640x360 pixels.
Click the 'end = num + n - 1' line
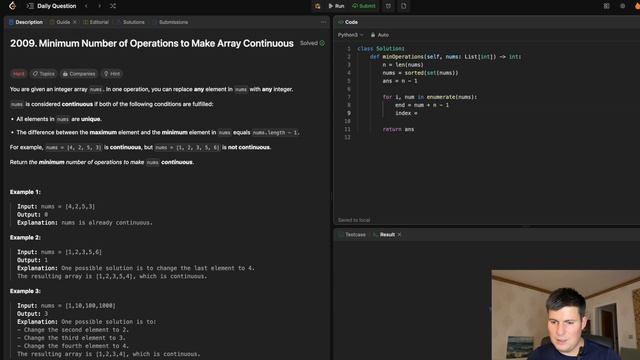(422, 105)
